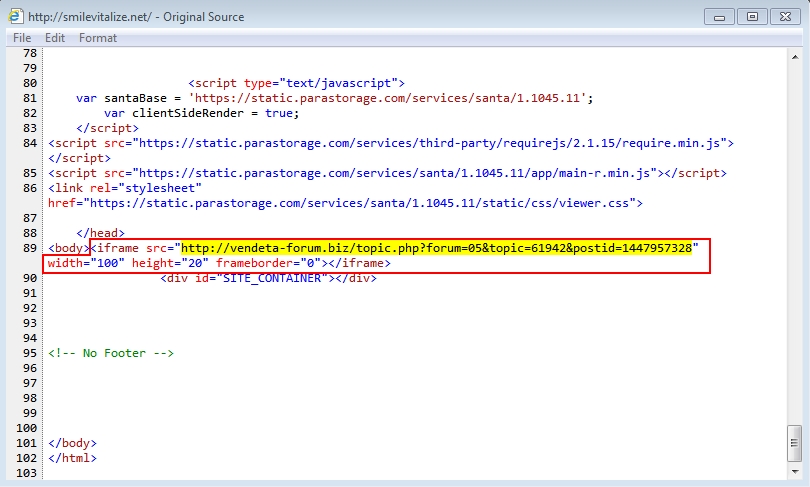Image resolution: width=810 pixels, height=487 pixels.
Task: Click the highlighted vendeta-forum.biz URL
Action: pos(436,248)
